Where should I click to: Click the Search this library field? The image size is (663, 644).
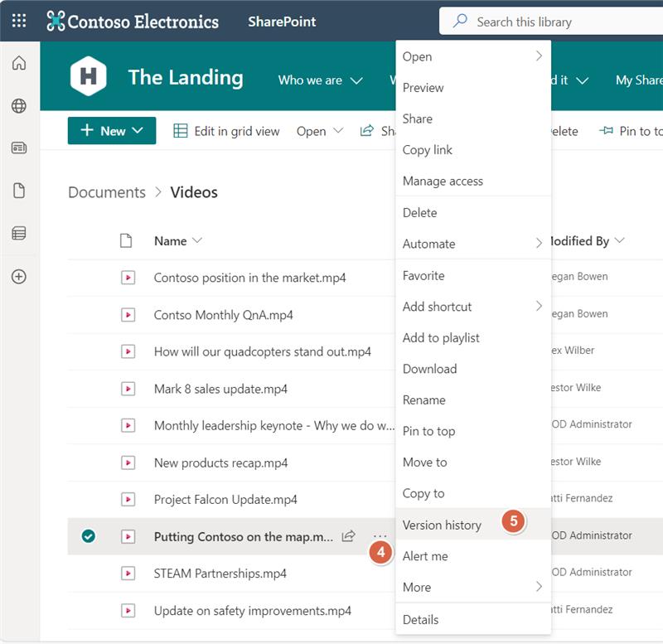tap(551, 22)
